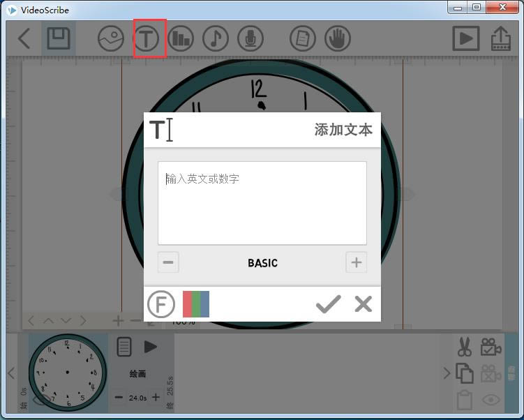
Task: Choose the drawing hand icon
Action: coord(338,38)
